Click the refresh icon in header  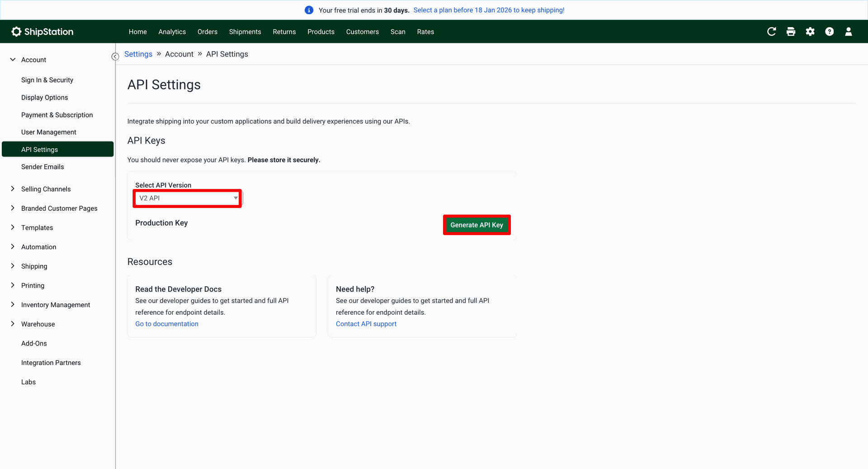pyautogui.click(x=772, y=32)
